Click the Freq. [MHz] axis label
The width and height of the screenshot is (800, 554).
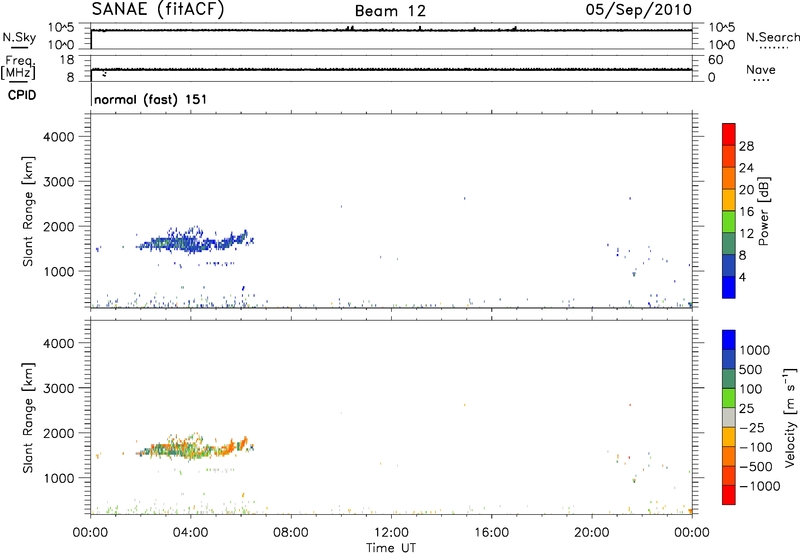coord(18,68)
